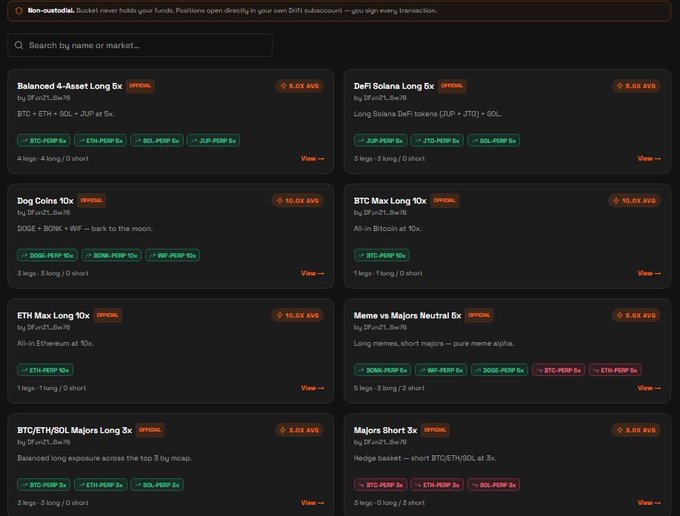Click SOL-PERP 5x chip in Balanced 4-Asset card
This screenshot has height=516, width=680.
(x=157, y=140)
